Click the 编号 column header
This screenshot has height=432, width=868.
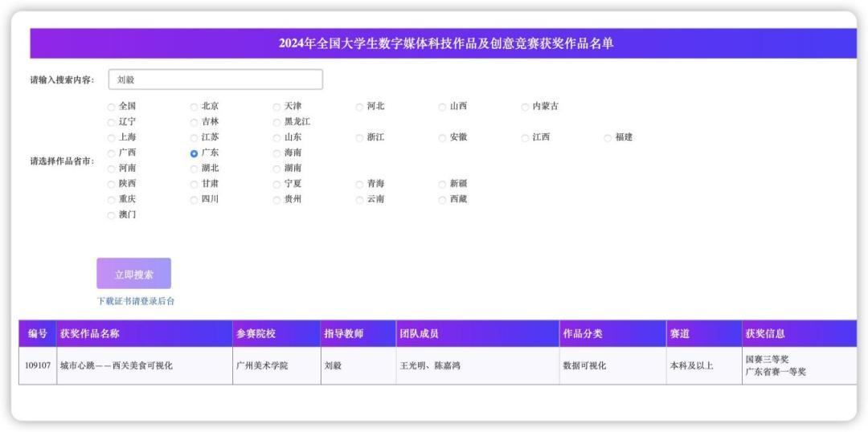pos(37,333)
